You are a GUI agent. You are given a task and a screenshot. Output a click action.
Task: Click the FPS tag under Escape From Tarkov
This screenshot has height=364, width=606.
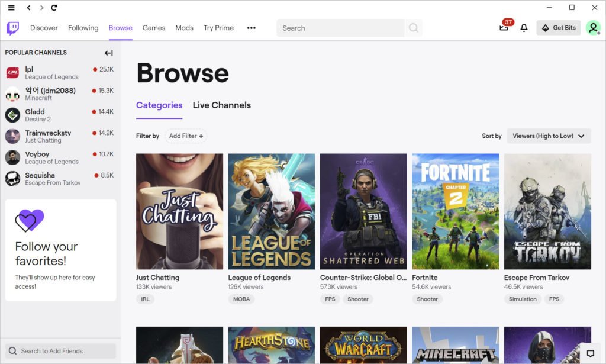tap(554, 299)
